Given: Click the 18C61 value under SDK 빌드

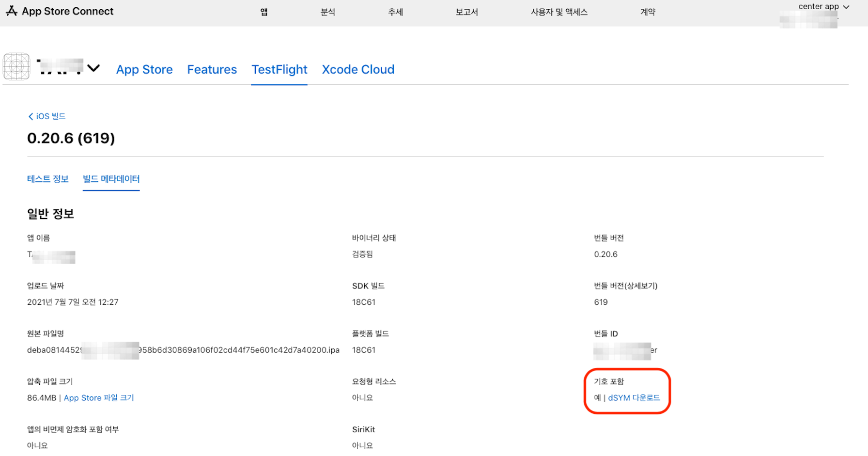Looking at the screenshot, I should pyautogui.click(x=364, y=302).
